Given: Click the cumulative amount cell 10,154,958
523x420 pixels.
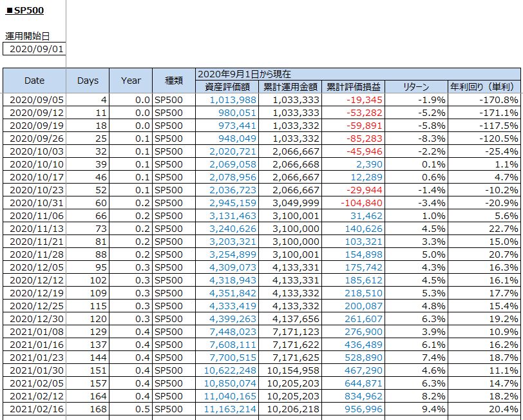Looking at the screenshot, I should tap(290, 370).
